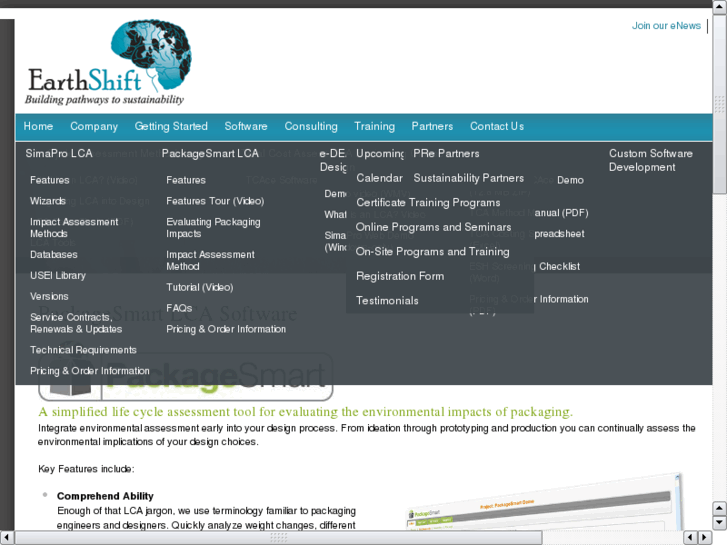Open the USEI Library link

pos(58,275)
